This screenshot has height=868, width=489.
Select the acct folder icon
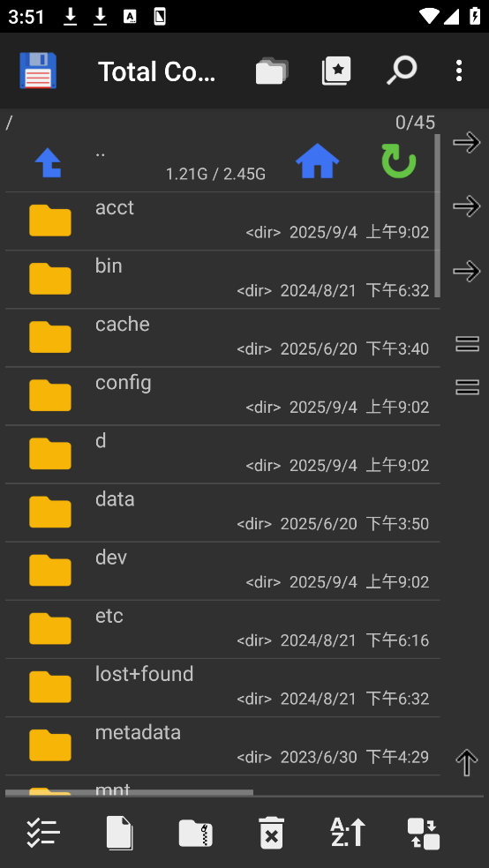click(49, 221)
